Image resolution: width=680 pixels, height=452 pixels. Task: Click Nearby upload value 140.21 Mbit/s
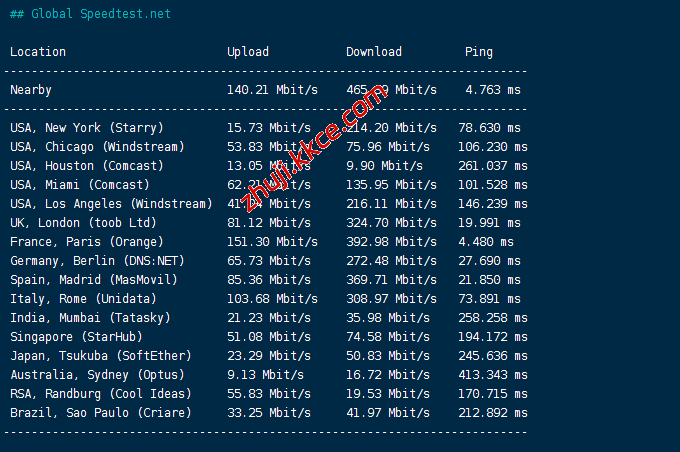[x=272, y=90]
